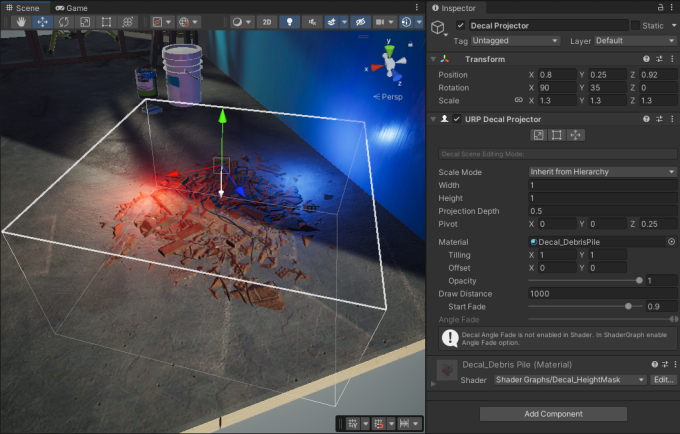
Task: Click the decal Pivot/UV move icon
Action: point(575,135)
